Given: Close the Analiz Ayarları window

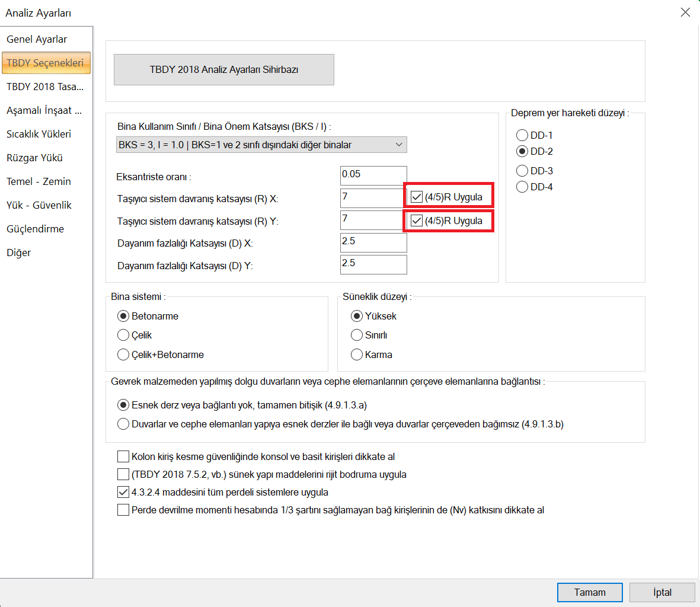Looking at the screenshot, I should pos(685,12).
